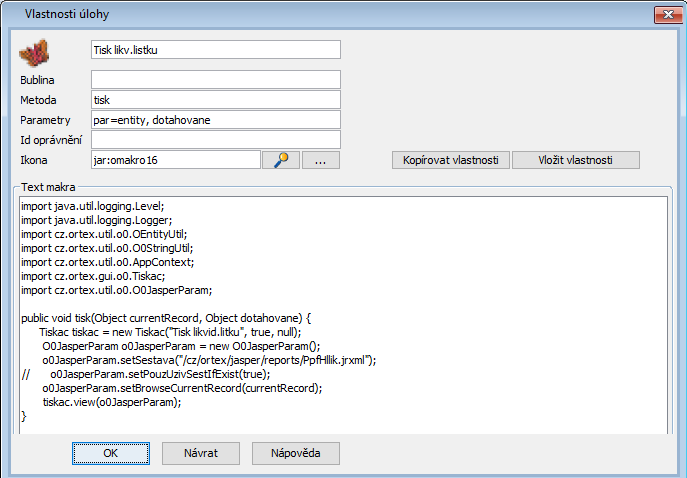Screen dimensions: 687x478
Task: Place cursor on the tiskac.view(o0JasperParam) line
Action: coord(111,402)
